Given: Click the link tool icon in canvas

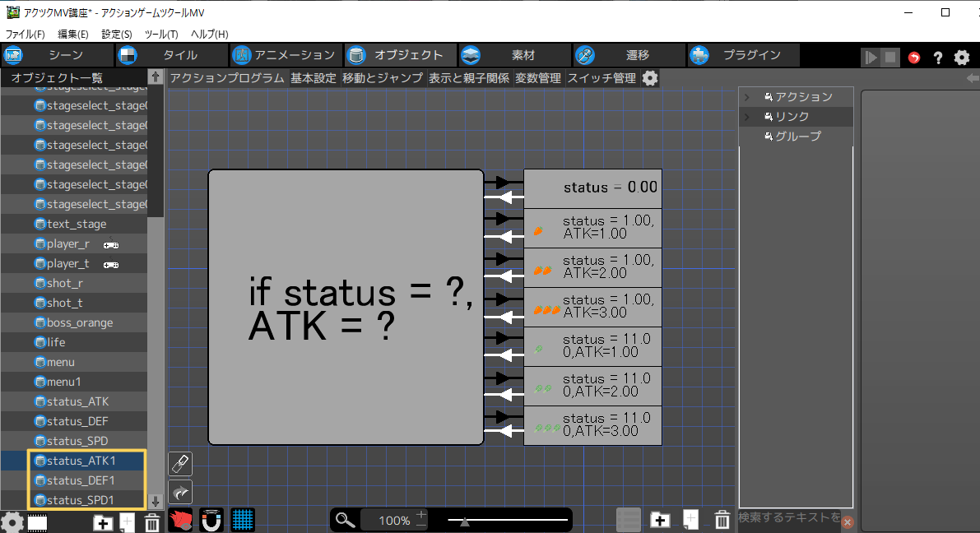Looking at the screenshot, I should 180,464.
